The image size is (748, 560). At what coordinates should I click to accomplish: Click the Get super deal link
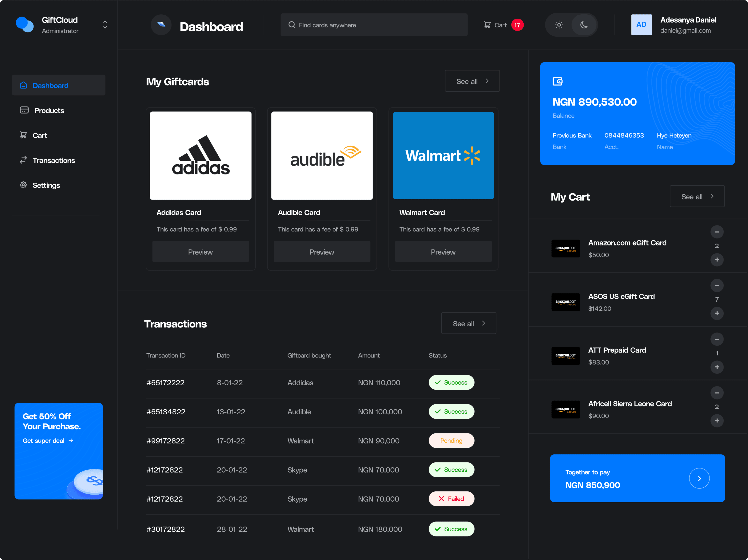48,441
